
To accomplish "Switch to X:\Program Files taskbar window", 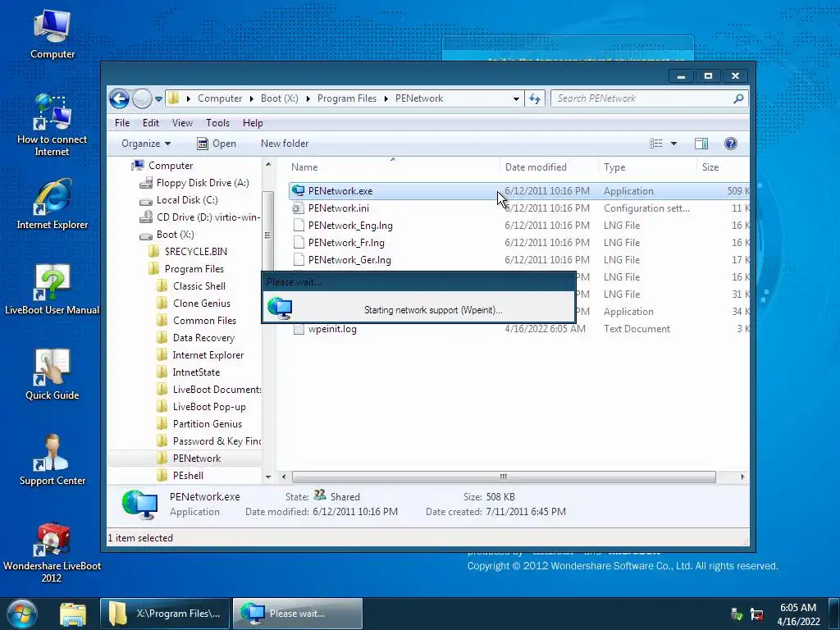I will [165, 614].
